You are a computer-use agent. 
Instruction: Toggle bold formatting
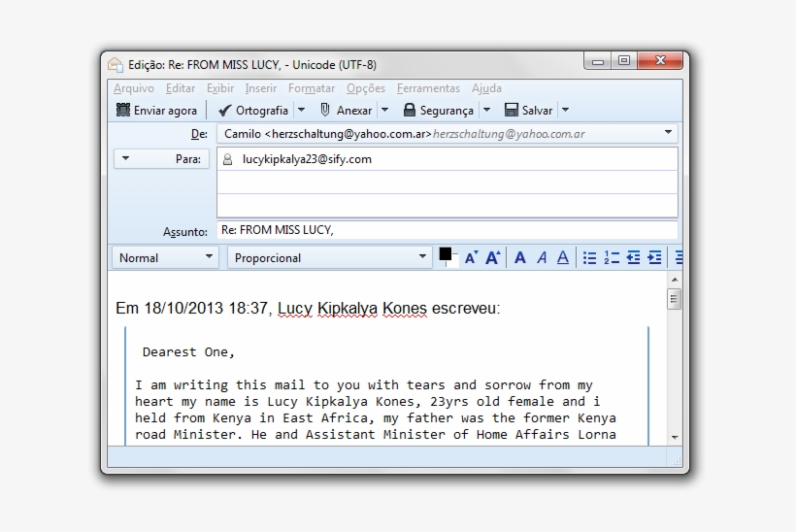tap(520, 258)
